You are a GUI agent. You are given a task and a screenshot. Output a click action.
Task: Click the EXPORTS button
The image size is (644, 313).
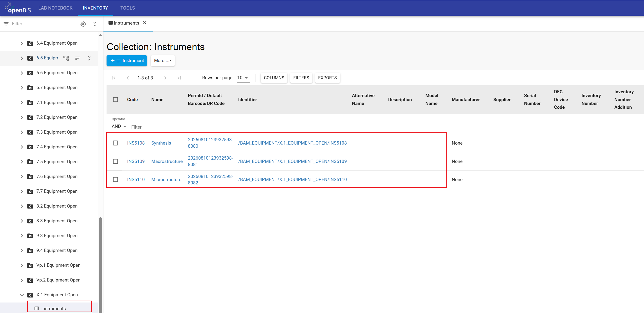point(327,78)
